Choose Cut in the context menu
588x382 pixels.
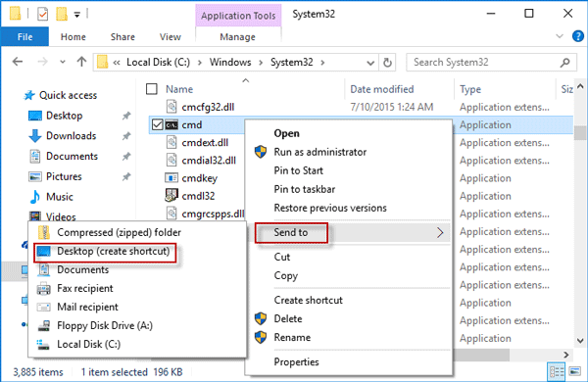[282, 257]
